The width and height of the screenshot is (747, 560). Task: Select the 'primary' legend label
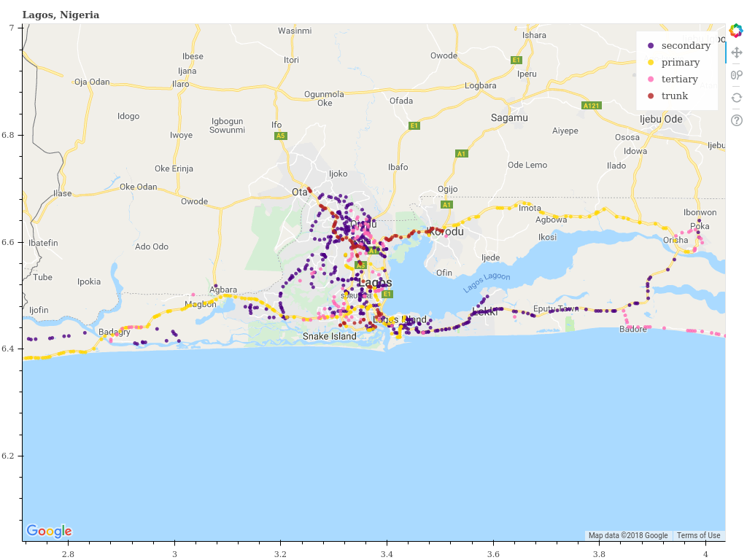[681, 63]
